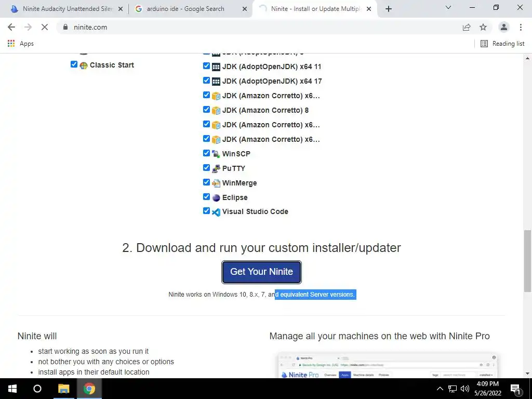Open the Chrome profile avatar
Screen dimensions: 532x399
[504, 27]
